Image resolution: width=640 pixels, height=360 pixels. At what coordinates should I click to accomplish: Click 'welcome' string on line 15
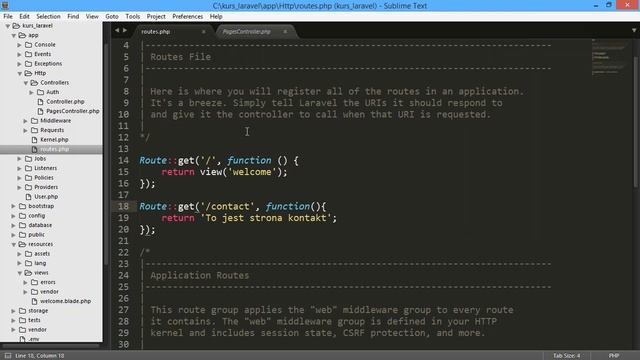[252, 172]
